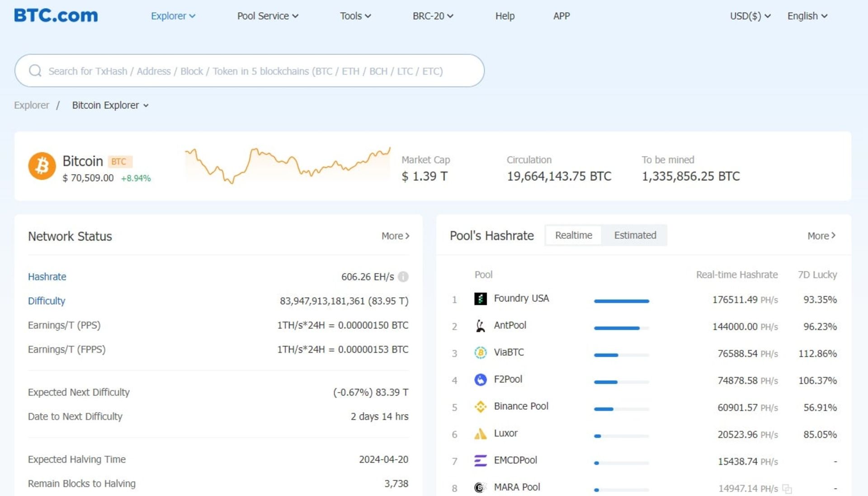Open More in Pool's Hashrate
This screenshot has width=868, height=496.
821,236
